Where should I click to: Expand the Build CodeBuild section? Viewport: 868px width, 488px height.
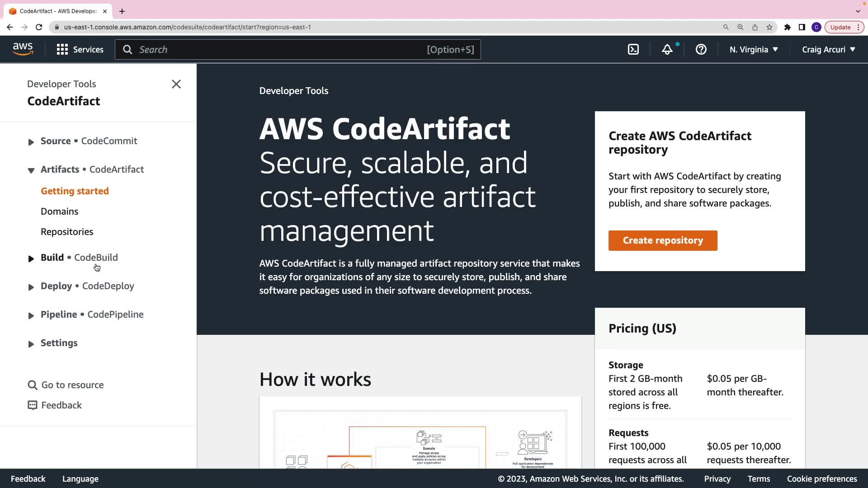pos(31,259)
